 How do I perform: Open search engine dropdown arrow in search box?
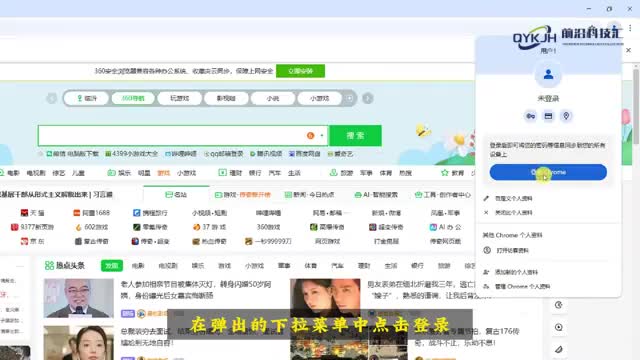322,136
